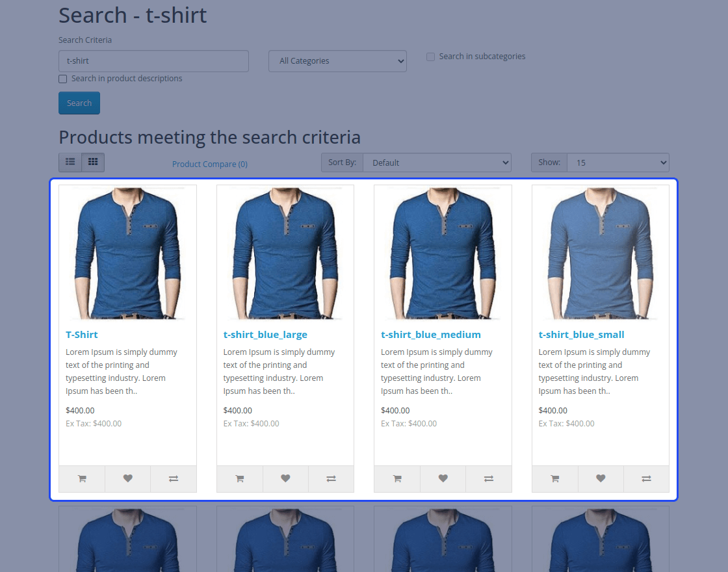Click the t-shirt_blue_large product image
Image resolution: width=728 pixels, height=572 pixels.
(285, 253)
